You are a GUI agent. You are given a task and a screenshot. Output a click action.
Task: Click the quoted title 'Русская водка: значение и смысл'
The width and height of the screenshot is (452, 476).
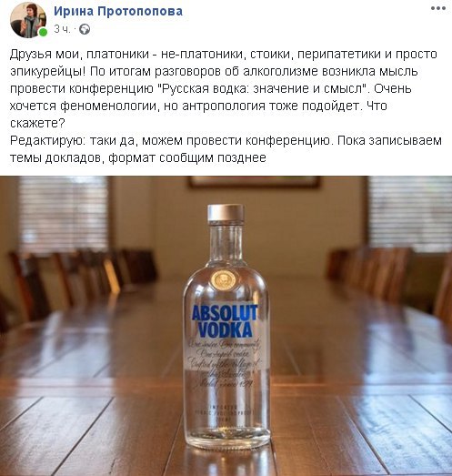point(262,88)
